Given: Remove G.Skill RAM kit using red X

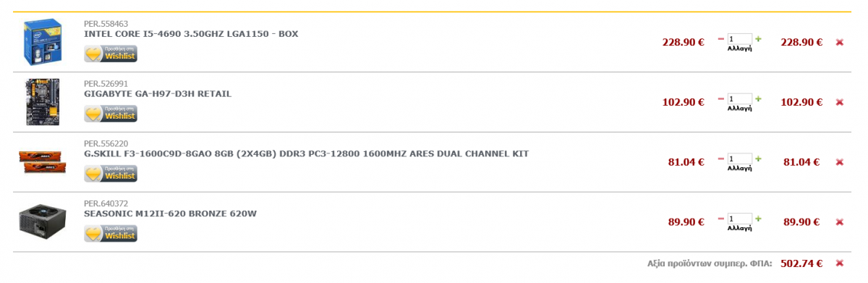Looking at the screenshot, I should coord(840,162).
